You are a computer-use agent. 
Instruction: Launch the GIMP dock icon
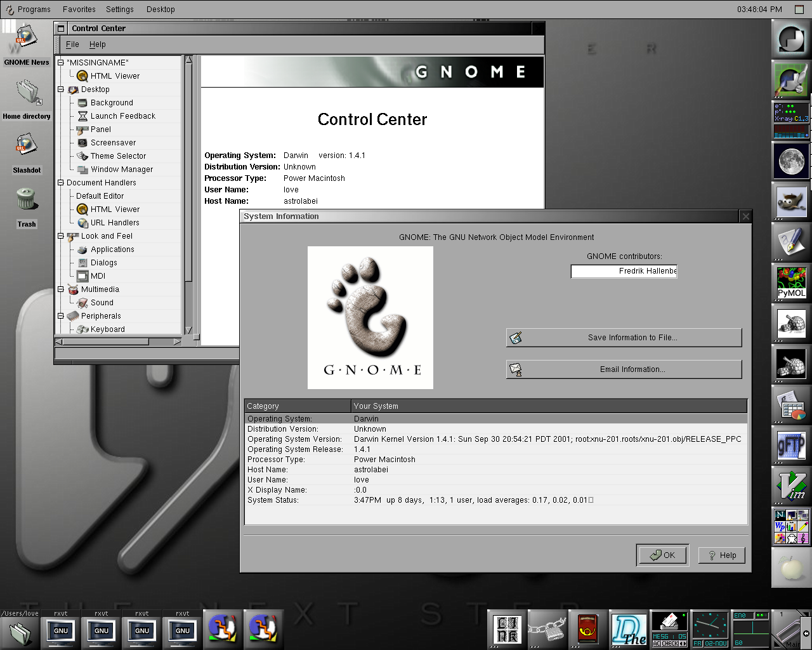point(791,202)
